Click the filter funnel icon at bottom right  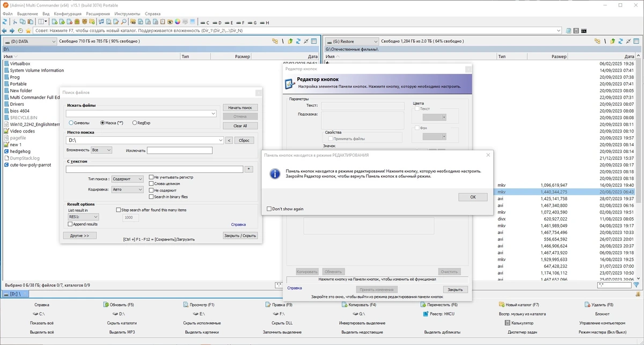(636, 285)
